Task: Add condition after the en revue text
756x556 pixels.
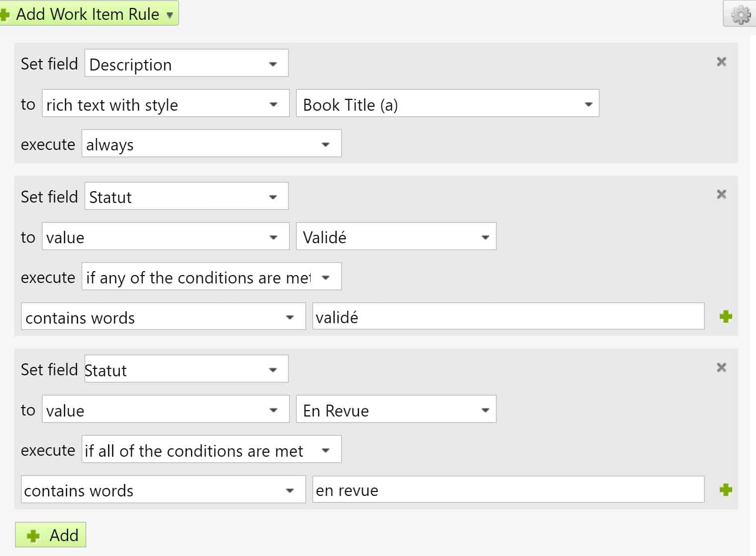Action: 726,490
